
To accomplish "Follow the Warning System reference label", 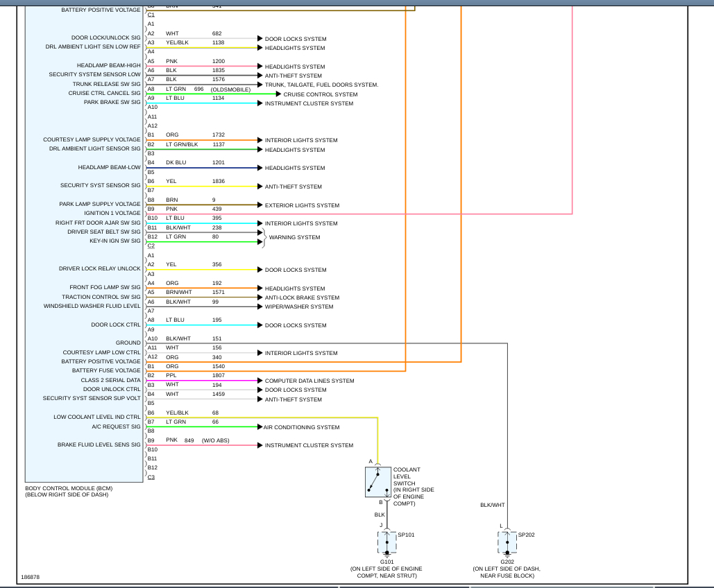I will tap(295, 238).
